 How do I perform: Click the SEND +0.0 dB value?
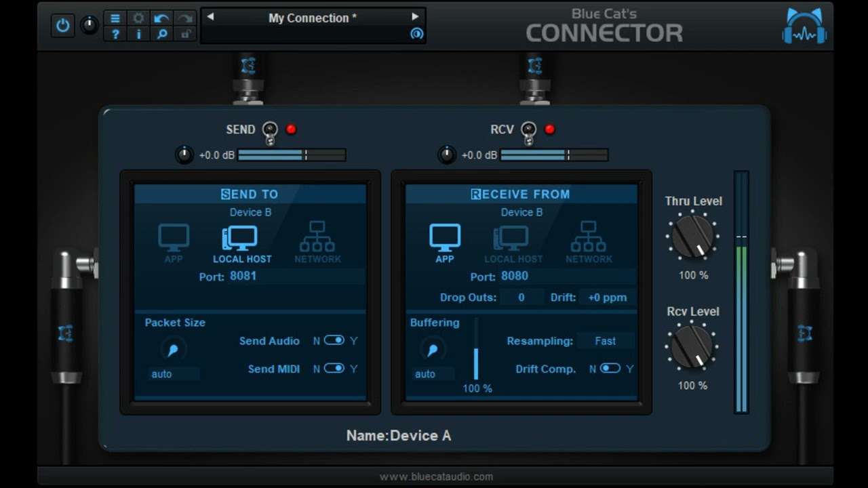tap(217, 155)
